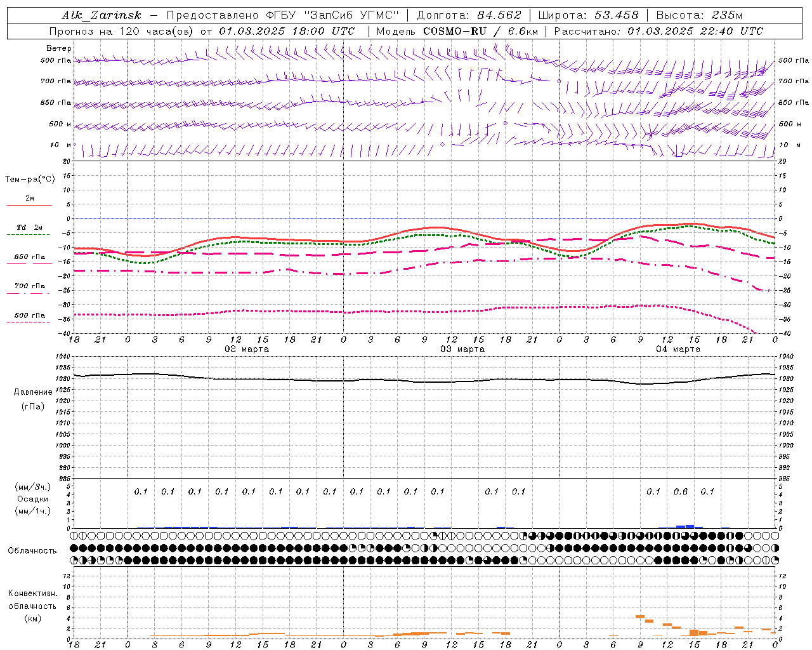Screen dimensions: 812x650
Task: Click the '(км)' convective cloud unit label
Action: coord(32,618)
